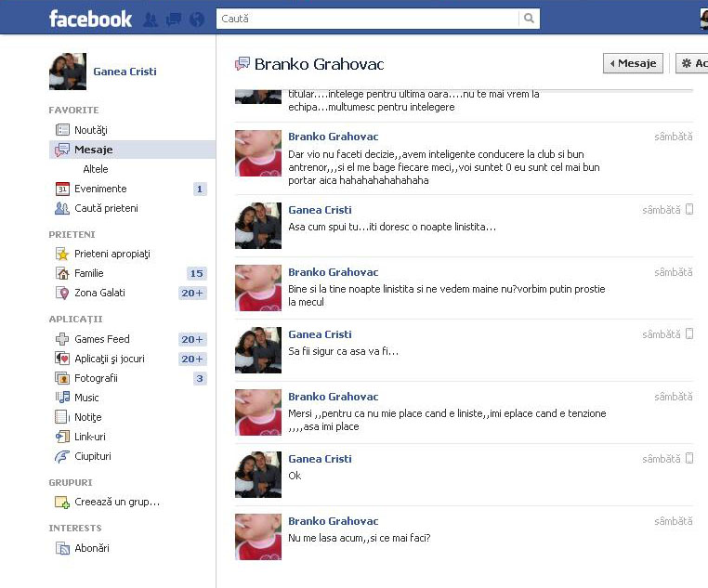Open Branko Grahovac link above 'Dar vio nu faceti'
This screenshot has width=708, height=588.
(334, 137)
